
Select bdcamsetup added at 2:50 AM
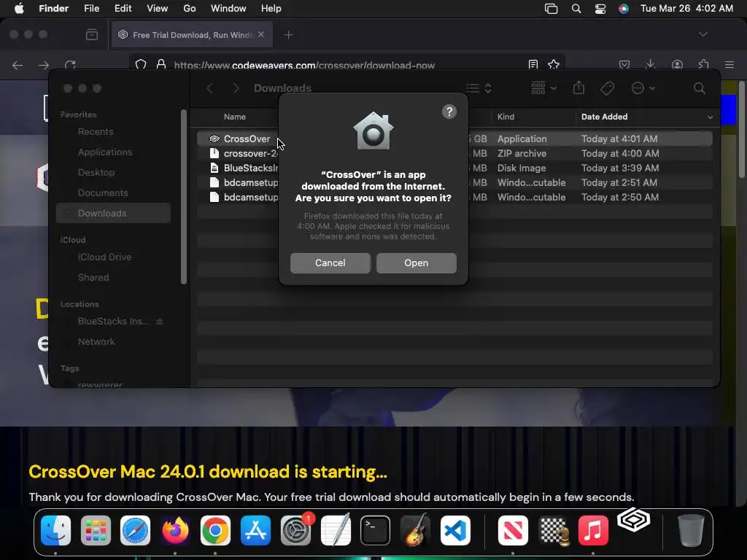coord(454,197)
